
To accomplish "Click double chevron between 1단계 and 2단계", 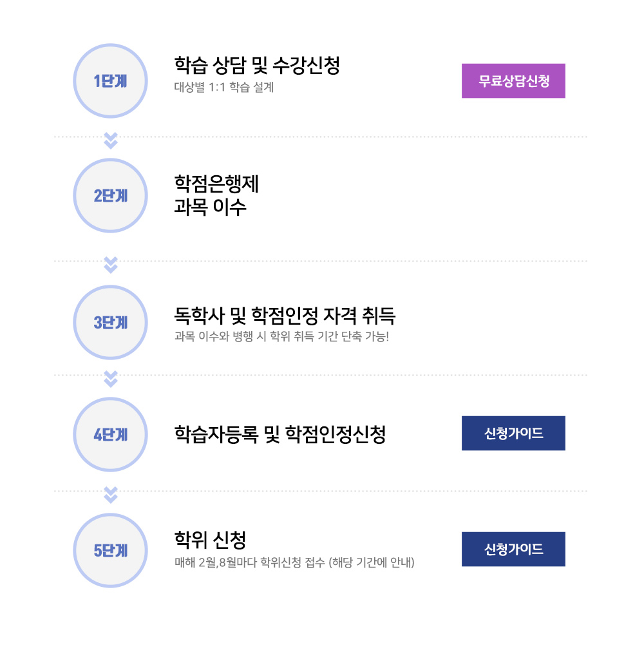I will 111,140.
